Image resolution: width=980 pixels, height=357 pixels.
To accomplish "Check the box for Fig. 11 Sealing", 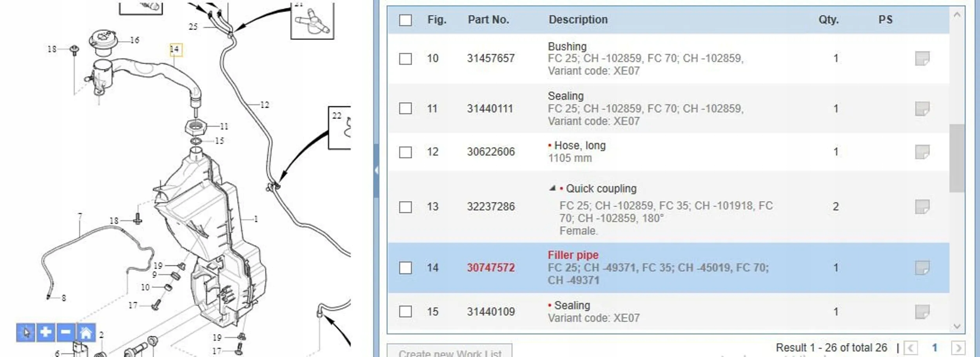I will click(x=405, y=108).
